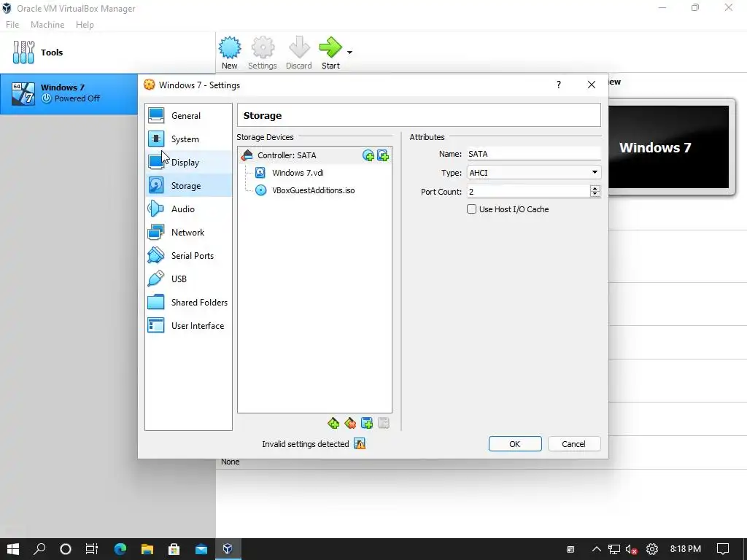Screen dimensions: 747x560
Task: Click the Settings gear toolbar button
Action: click(x=263, y=52)
